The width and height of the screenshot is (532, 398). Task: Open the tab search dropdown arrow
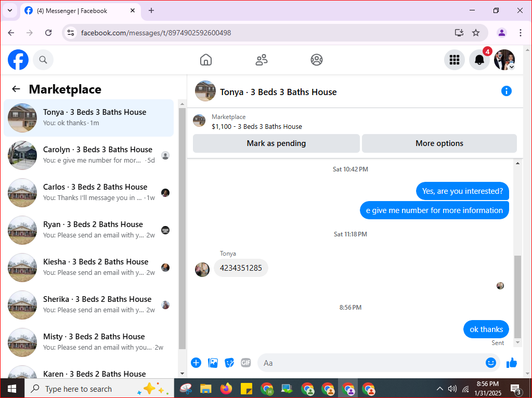point(10,10)
